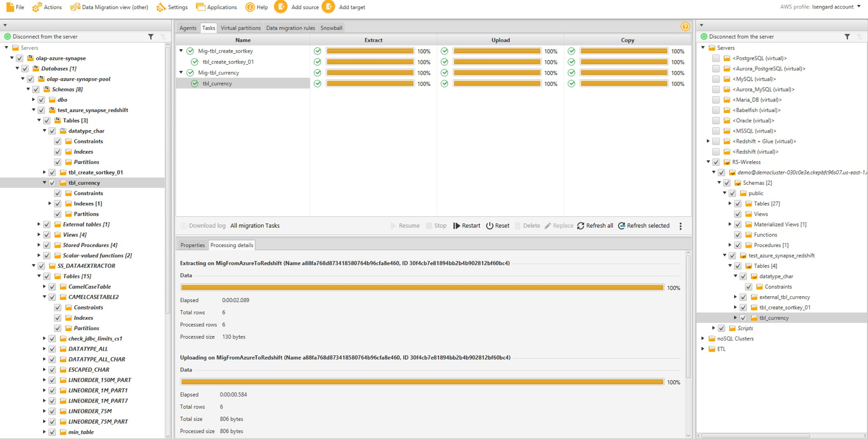Open the Help menu in the top toolbar
Screen dimensions: 868x439
(256, 7)
